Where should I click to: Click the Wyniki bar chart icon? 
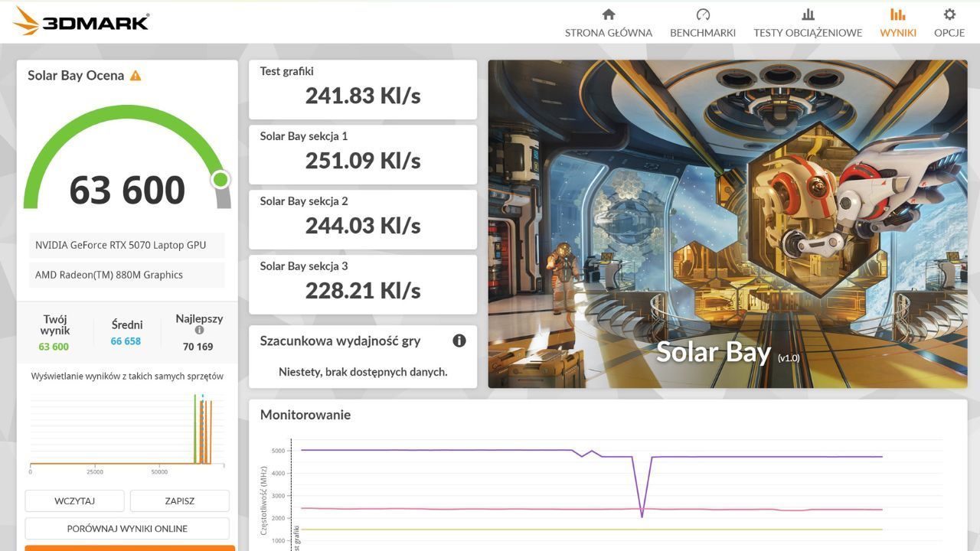(897, 15)
